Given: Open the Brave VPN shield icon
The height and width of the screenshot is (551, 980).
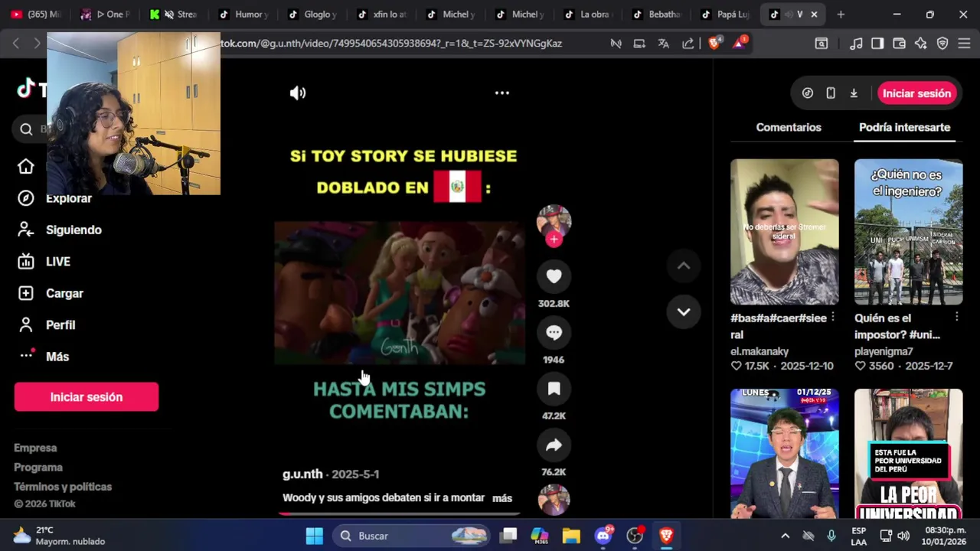Looking at the screenshot, I should [942, 44].
